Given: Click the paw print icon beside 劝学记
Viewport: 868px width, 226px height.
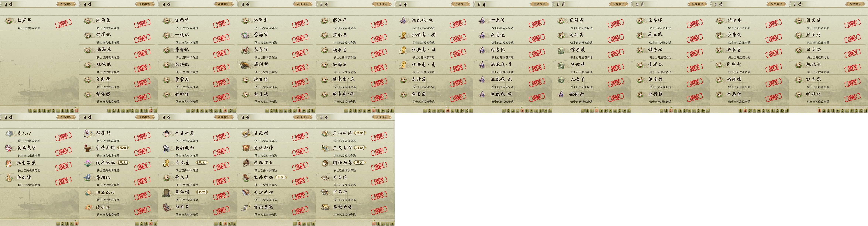Looking at the screenshot, I should pyautogui.click(x=88, y=133).
